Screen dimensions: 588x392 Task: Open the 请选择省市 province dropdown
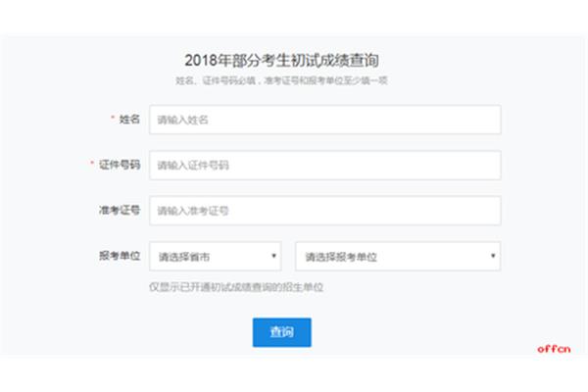216,257
